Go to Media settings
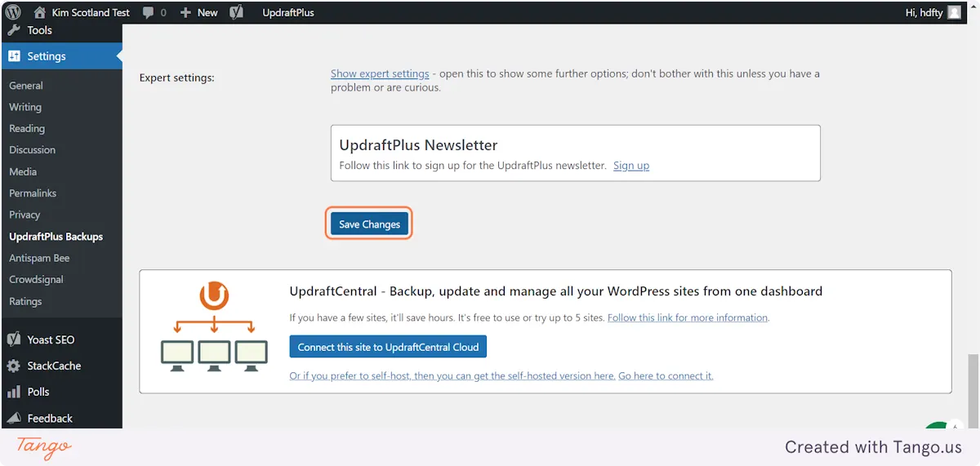 [23, 171]
